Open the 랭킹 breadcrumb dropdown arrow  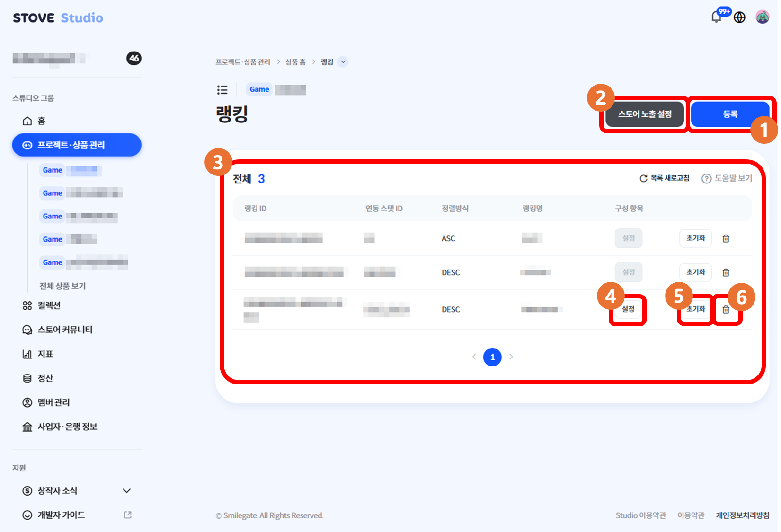tap(343, 62)
